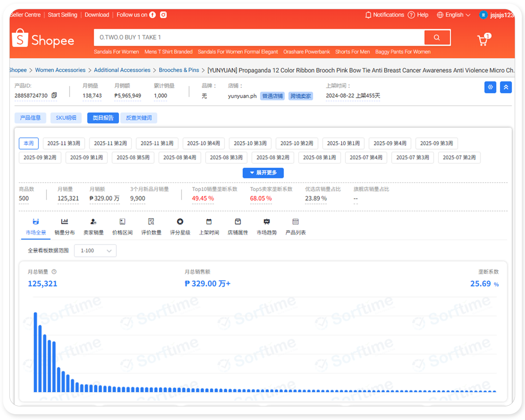
Task: Click the collapse double-arrow icon near settings
Action: click(x=506, y=87)
